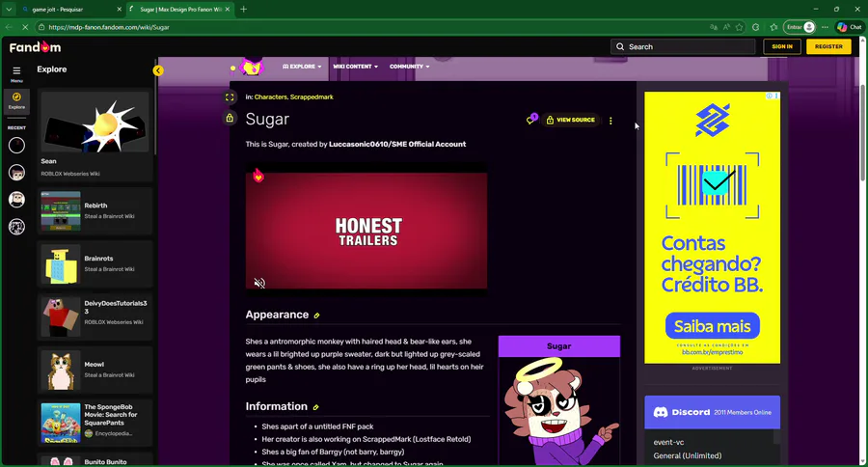Click the lock icon beside page title

click(x=230, y=118)
